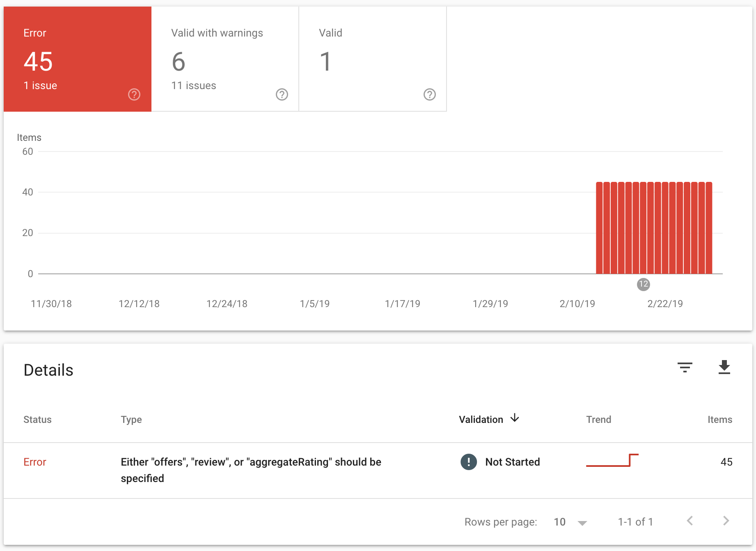The height and width of the screenshot is (551, 756).
Task: Click the date marker labeled 12 on chart
Action: click(643, 284)
